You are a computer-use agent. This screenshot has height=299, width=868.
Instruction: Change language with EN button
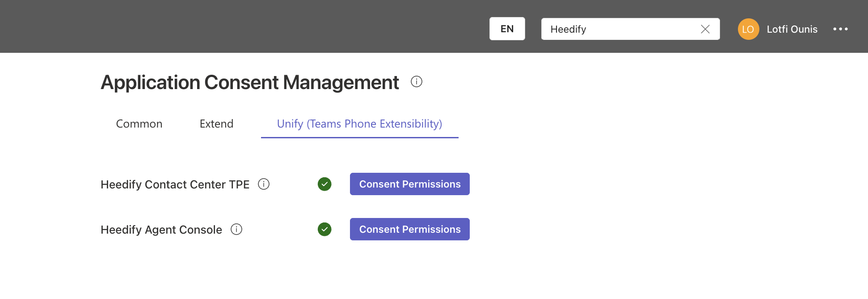pos(507,29)
